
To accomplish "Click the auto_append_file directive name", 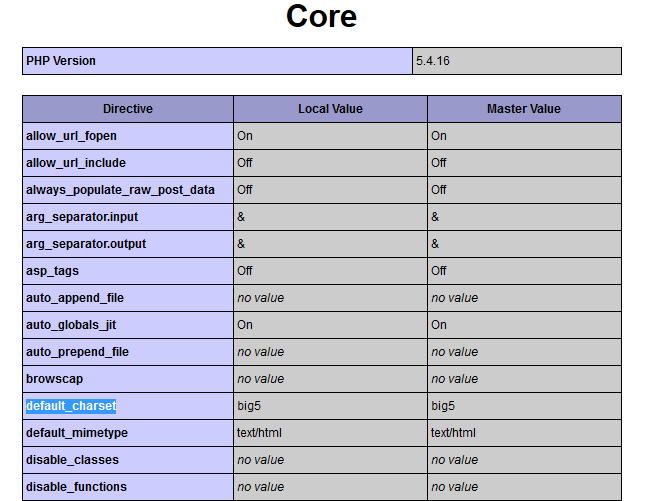I will [x=75, y=298].
